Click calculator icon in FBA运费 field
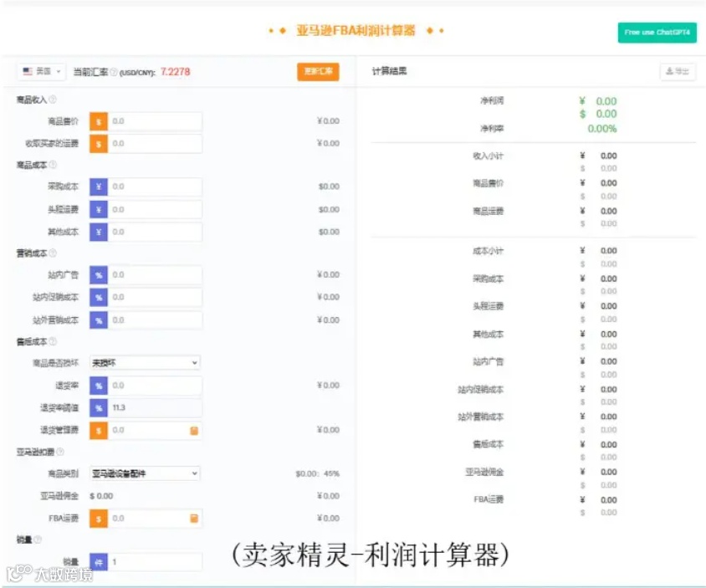This screenshot has width=706, height=588. 194,519
